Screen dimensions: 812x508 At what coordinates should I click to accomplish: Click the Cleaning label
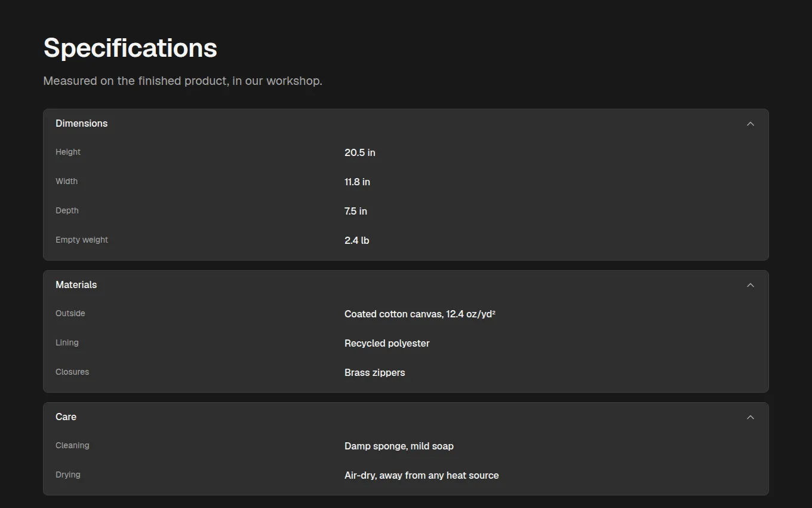click(72, 445)
